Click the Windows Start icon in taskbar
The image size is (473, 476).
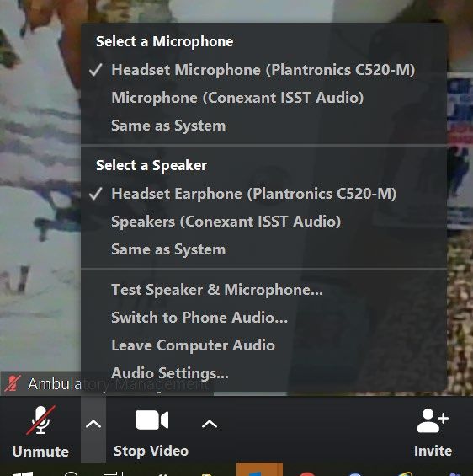23,473
